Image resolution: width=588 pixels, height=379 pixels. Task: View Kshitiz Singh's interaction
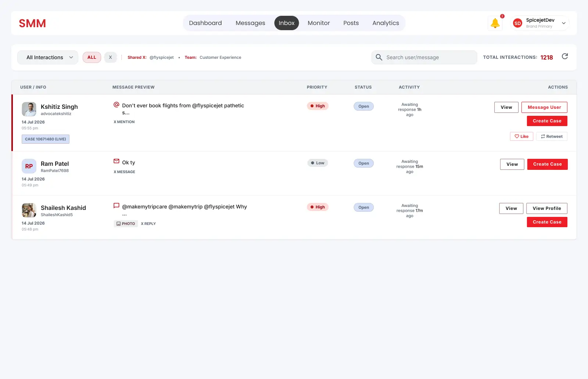point(506,107)
